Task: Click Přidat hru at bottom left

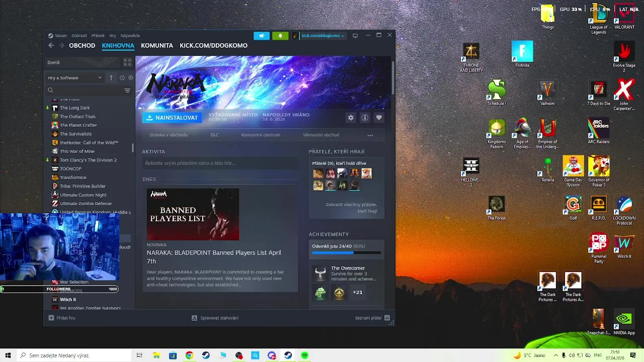Action: 62,318
